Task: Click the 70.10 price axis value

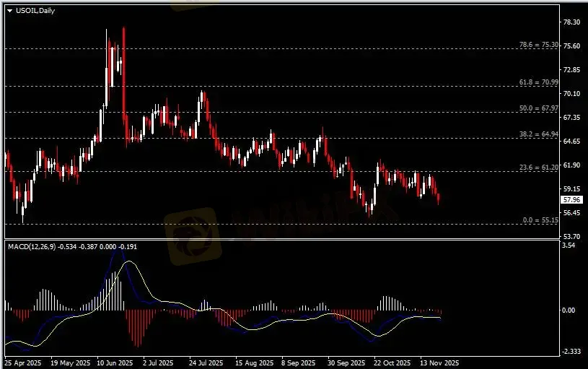Action: coord(571,93)
